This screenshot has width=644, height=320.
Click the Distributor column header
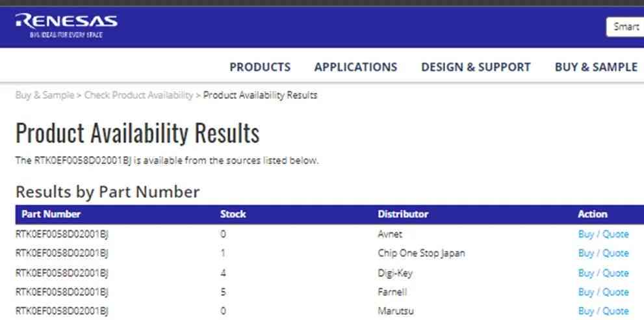(403, 214)
